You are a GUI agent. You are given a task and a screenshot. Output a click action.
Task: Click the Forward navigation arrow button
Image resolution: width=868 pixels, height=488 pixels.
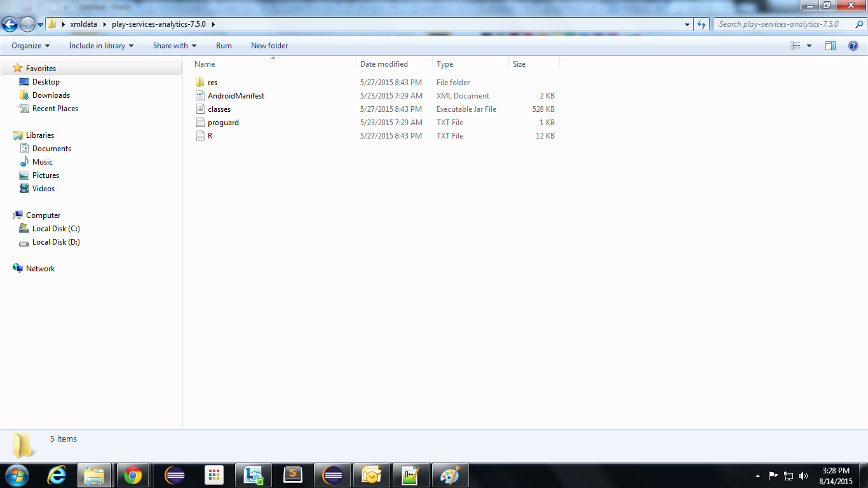coord(27,24)
